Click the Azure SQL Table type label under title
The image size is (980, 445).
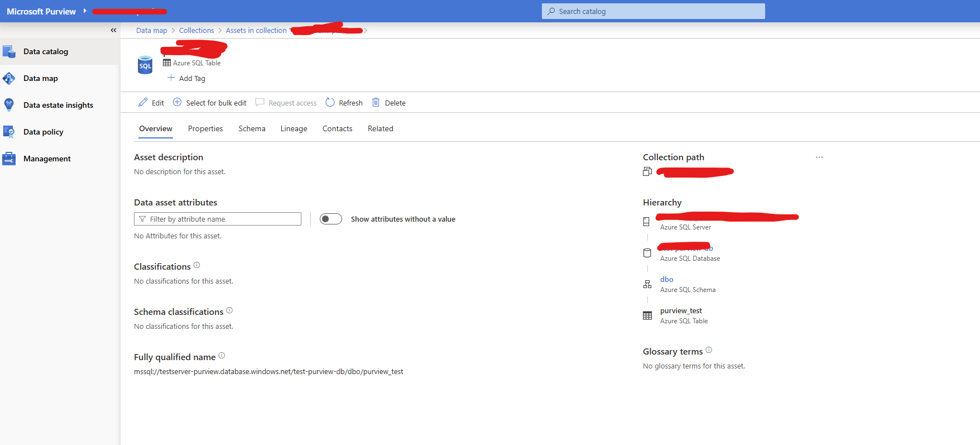pyautogui.click(x=196, y=63)
